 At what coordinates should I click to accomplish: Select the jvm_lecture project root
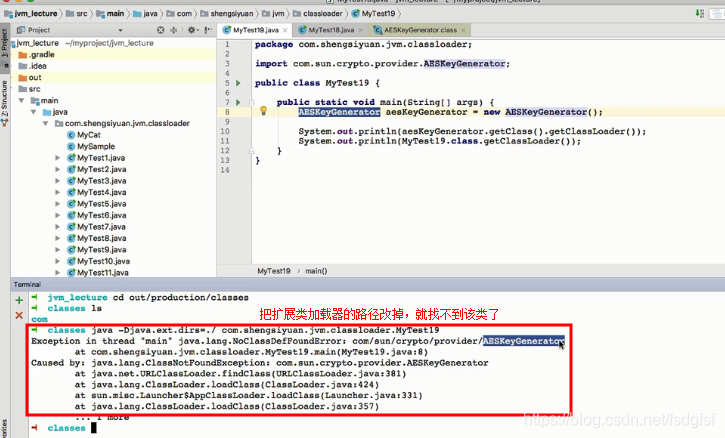tap(37, 43)
